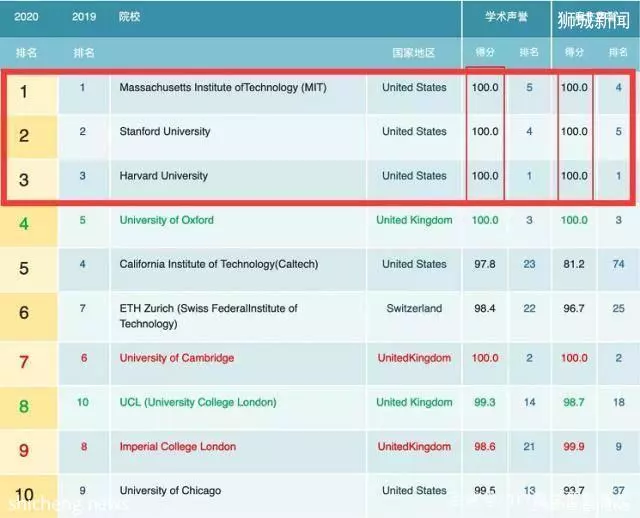The height and width of the screenshot is (518, 640).
Task: Click the 98.6 academic score for Imperial
Action: coord(485,447)
